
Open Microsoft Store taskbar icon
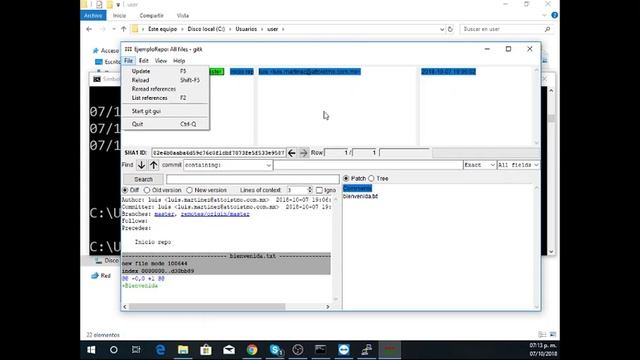click(x=206, y=350)
